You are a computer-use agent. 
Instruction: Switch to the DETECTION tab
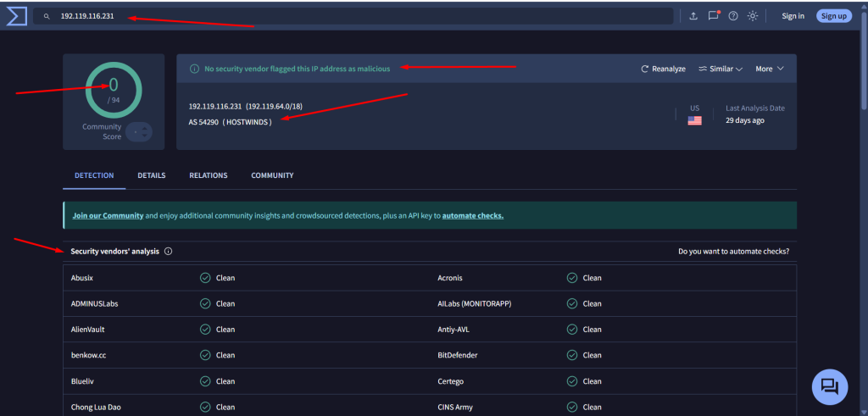[94, 175]
